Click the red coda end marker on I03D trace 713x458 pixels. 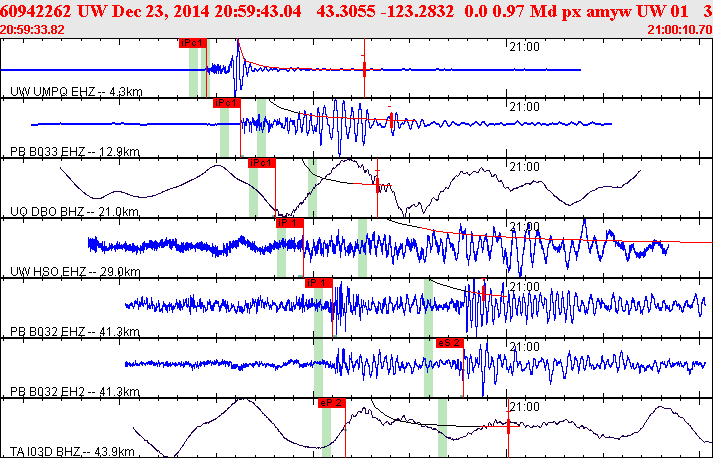508,425
